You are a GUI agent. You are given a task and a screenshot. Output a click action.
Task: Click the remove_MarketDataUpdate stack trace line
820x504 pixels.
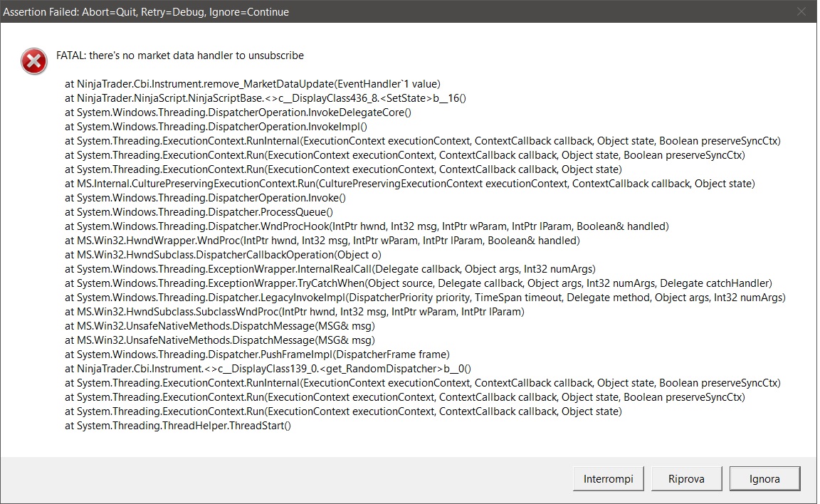[x=253, y=84]
